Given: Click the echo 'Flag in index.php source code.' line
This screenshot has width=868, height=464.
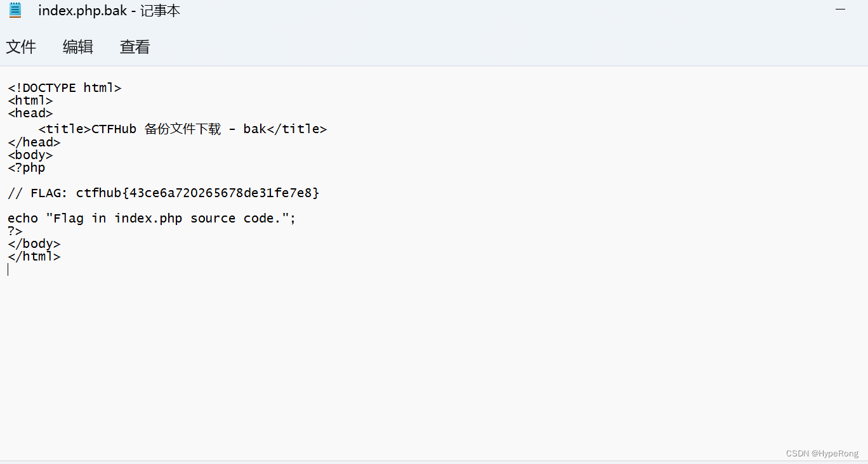Looking at the screenshot, I should [152, 219].
